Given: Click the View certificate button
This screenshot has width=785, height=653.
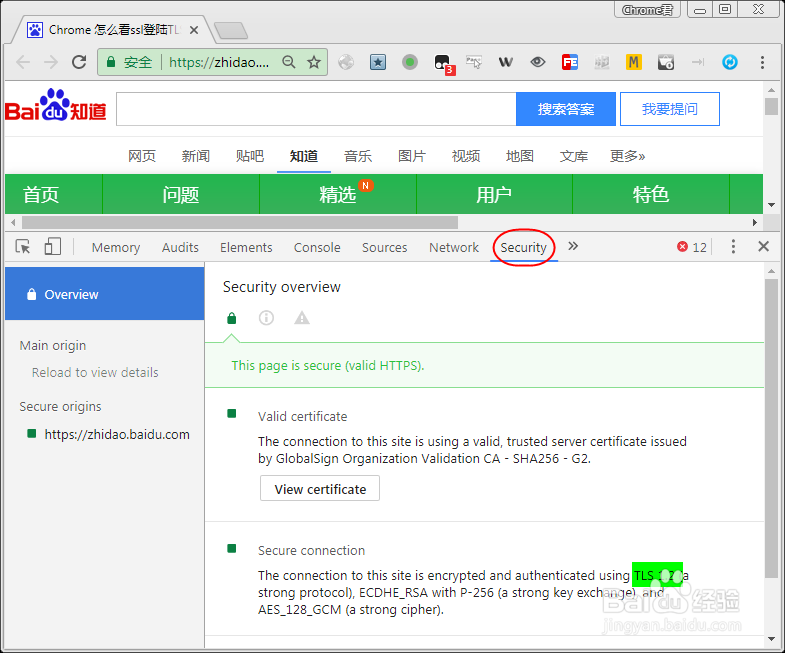Looking at the screenshot, I should tap(320, 488).
